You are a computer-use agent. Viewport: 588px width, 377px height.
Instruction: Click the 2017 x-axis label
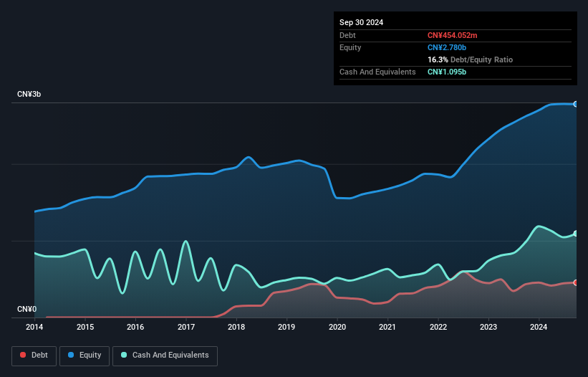tap(186, 327)
